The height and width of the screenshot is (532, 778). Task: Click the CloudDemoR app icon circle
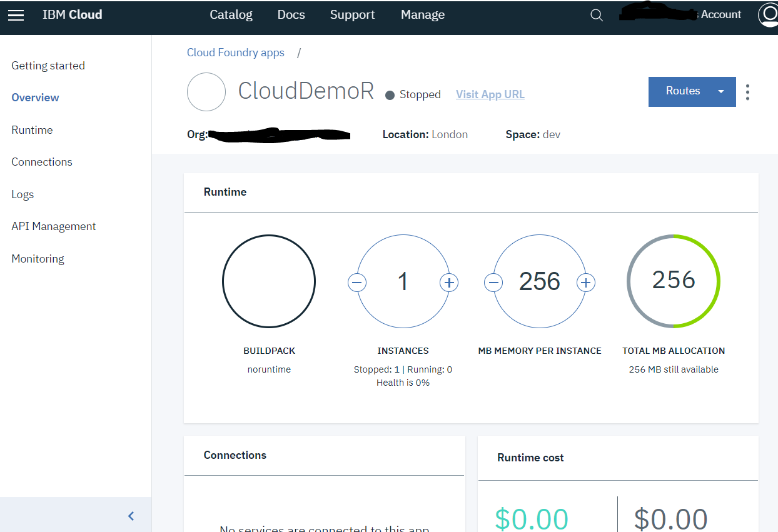pos(206,92)
